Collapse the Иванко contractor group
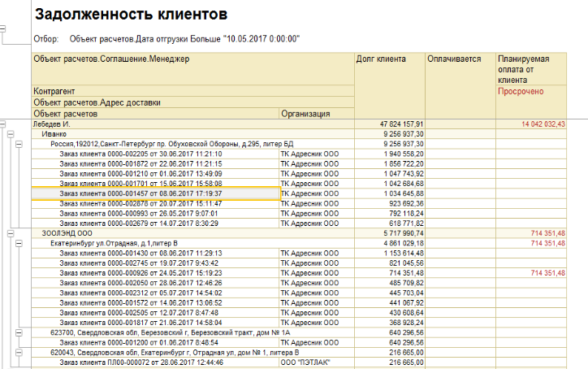The width and height of the screenshot is (588, 369). [10, 134]
